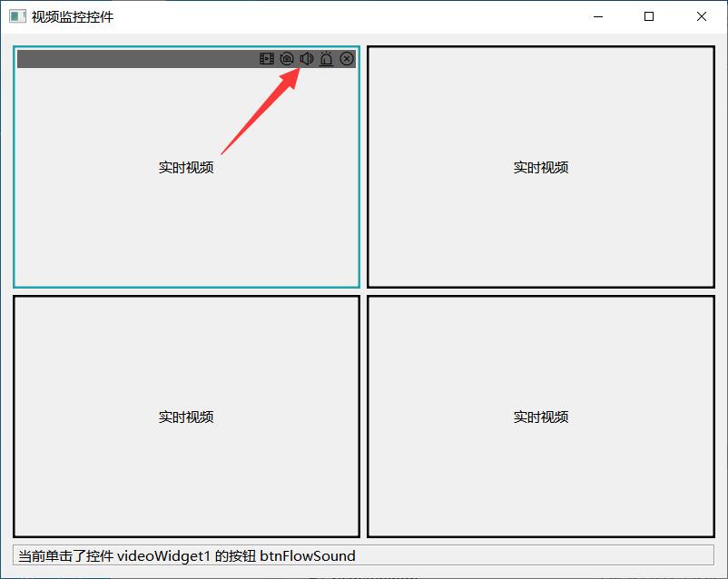
Task: Click the 实时视频 label in the top-right panel
Action: pos(541,168)
